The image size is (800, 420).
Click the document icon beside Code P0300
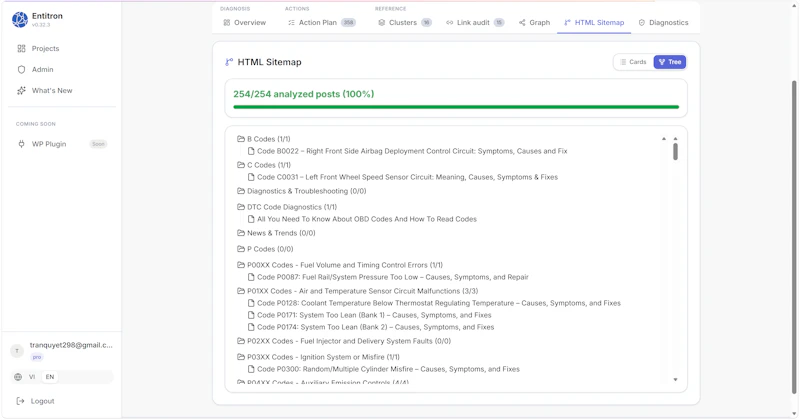point(251,369)
